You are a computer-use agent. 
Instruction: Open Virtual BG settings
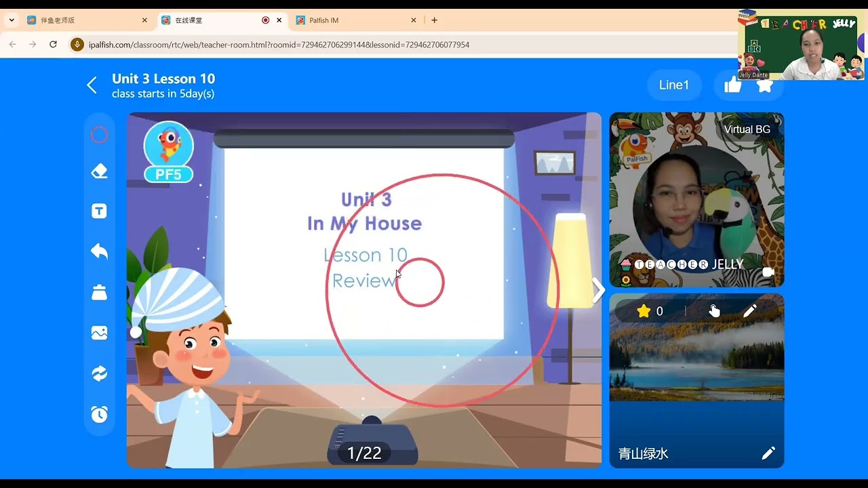tap(747, 129)
